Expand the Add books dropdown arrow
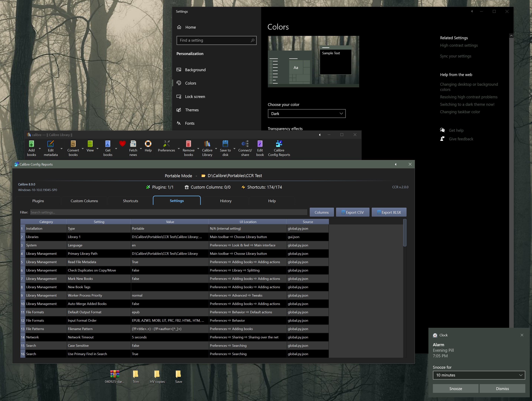The width and height of the screenshot is (532, 401). click(x=40, y=149)
